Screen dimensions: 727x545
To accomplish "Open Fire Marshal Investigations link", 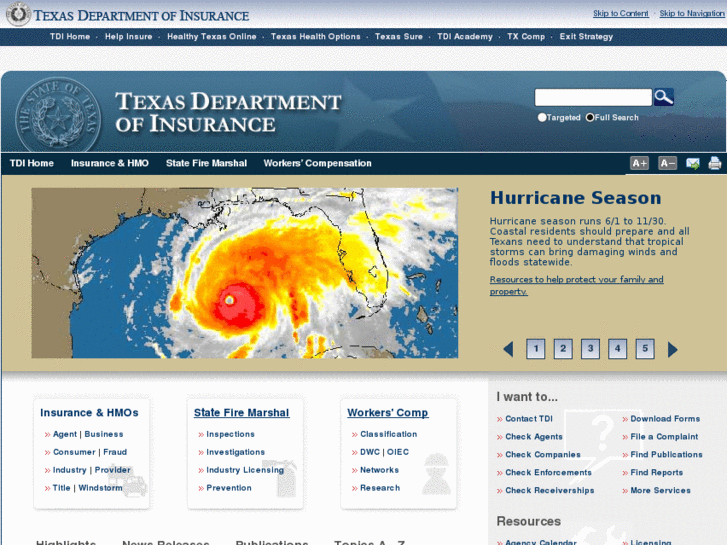I will (236, 452).
